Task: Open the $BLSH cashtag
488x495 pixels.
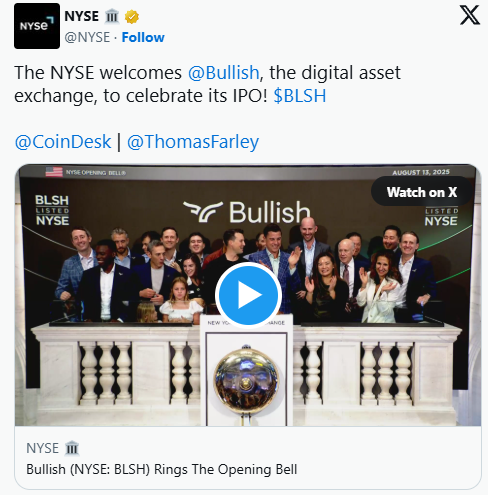Action: click(300, 96)
